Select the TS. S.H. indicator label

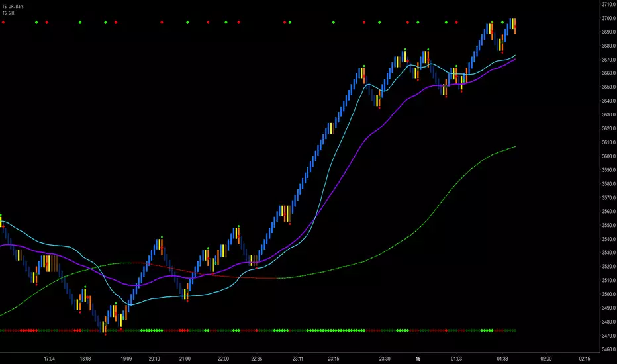click(9, 13)
